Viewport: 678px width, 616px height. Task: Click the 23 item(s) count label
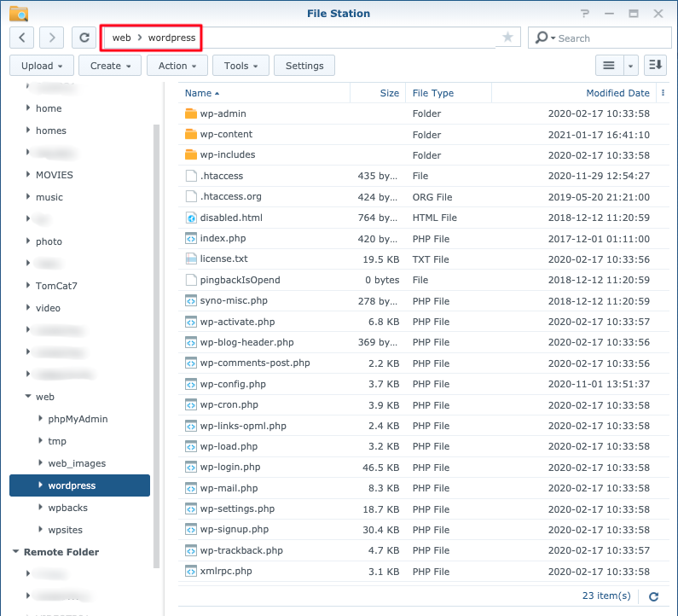[x=606, y=596]
